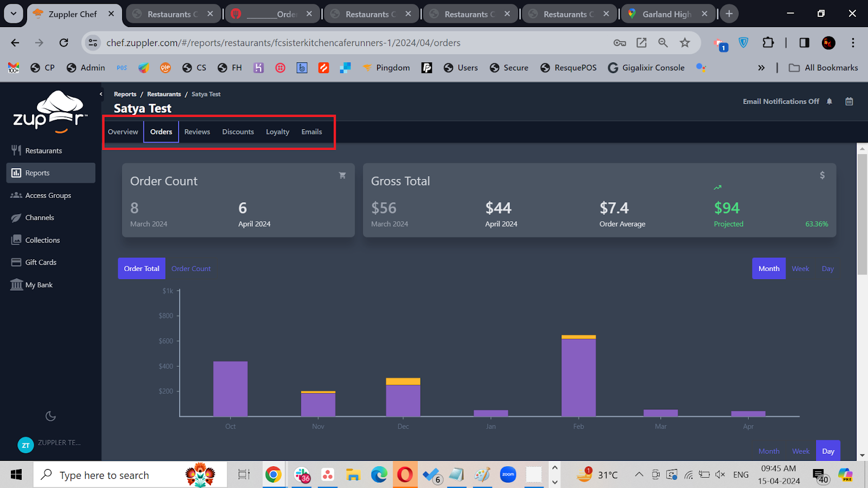Open a new browser tab

[x=729, y=14]
